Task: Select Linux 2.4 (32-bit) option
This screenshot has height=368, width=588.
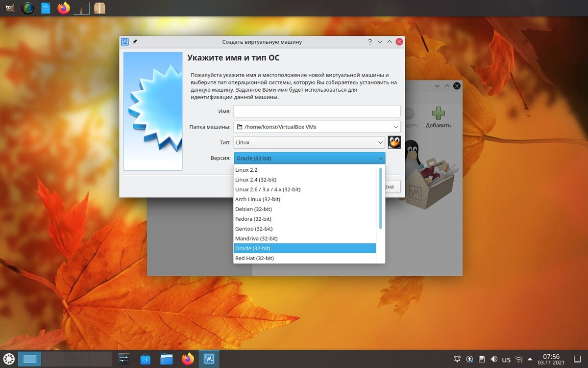Action: pos(305,180)
